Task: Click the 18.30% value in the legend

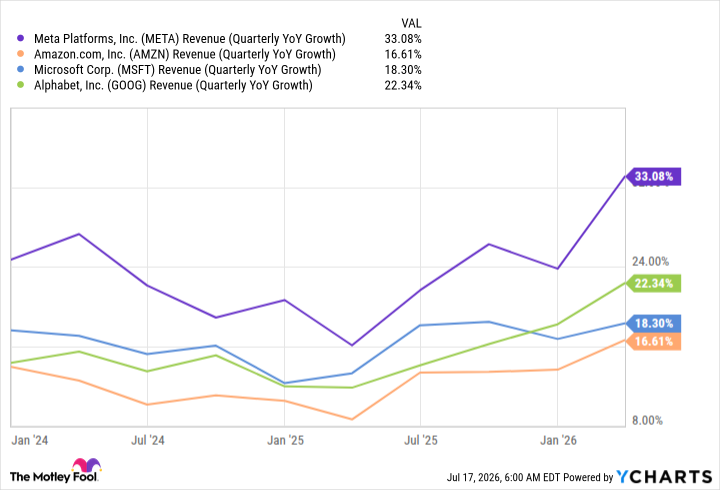Action: (403, 70)
